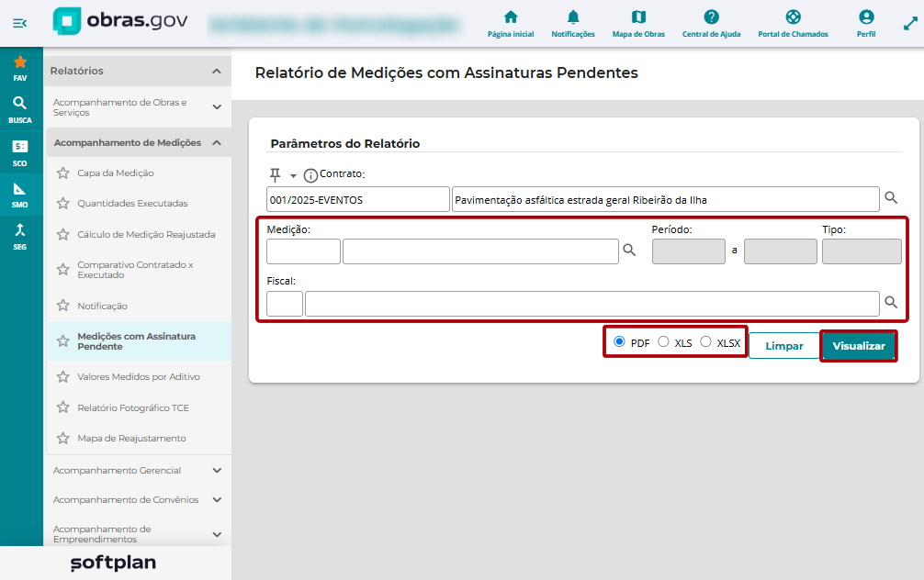
Task: Favorite Capa da Medição star
Action: point(63,173)
